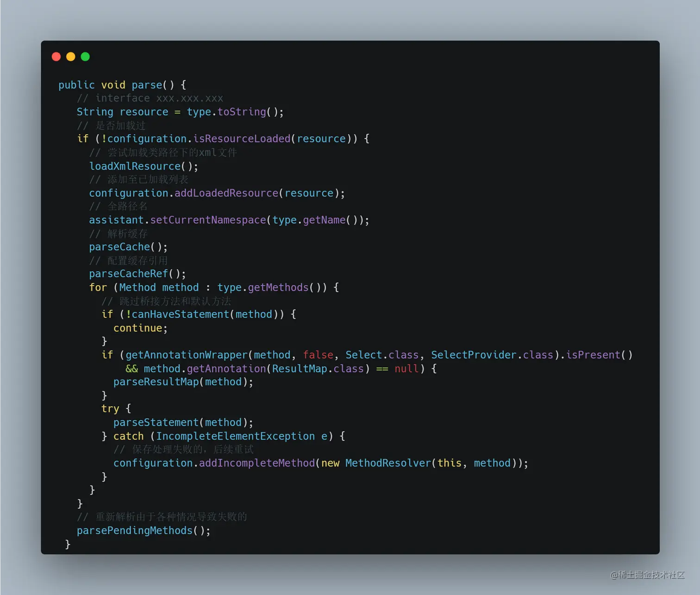Click the 'parseCache();' call

pyautogui.click(x=128, y=247)
